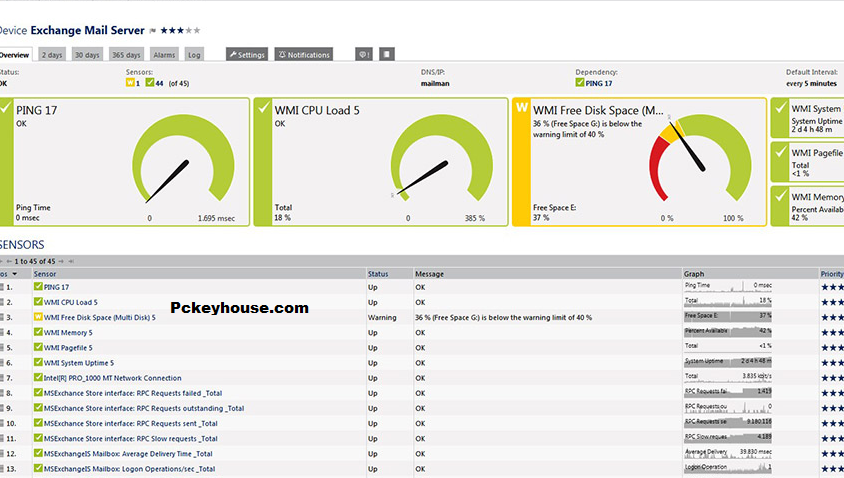The image size is (844, 478).
Task: Open RPC Slow requests _Total sensor
Action: [131, 438]
